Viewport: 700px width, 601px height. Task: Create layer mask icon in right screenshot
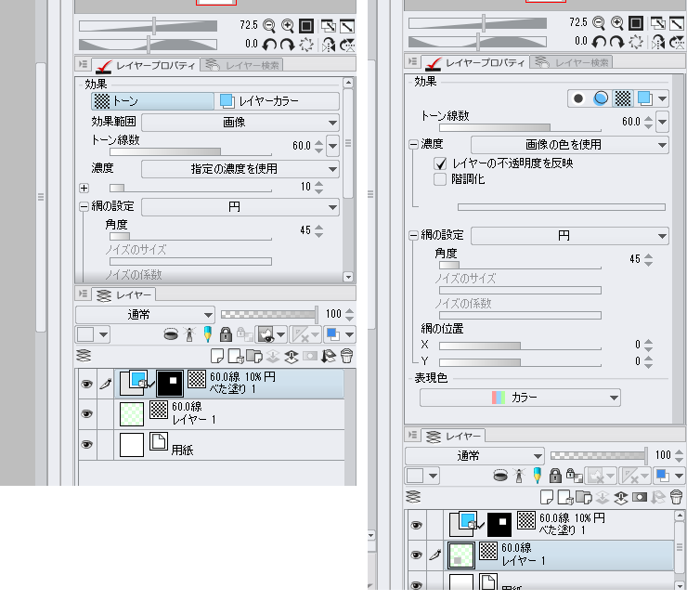(640, 497)
